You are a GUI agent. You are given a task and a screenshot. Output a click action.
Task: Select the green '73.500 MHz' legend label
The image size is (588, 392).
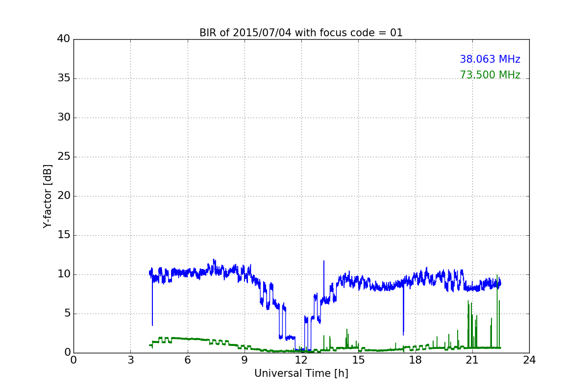[490, 75]
